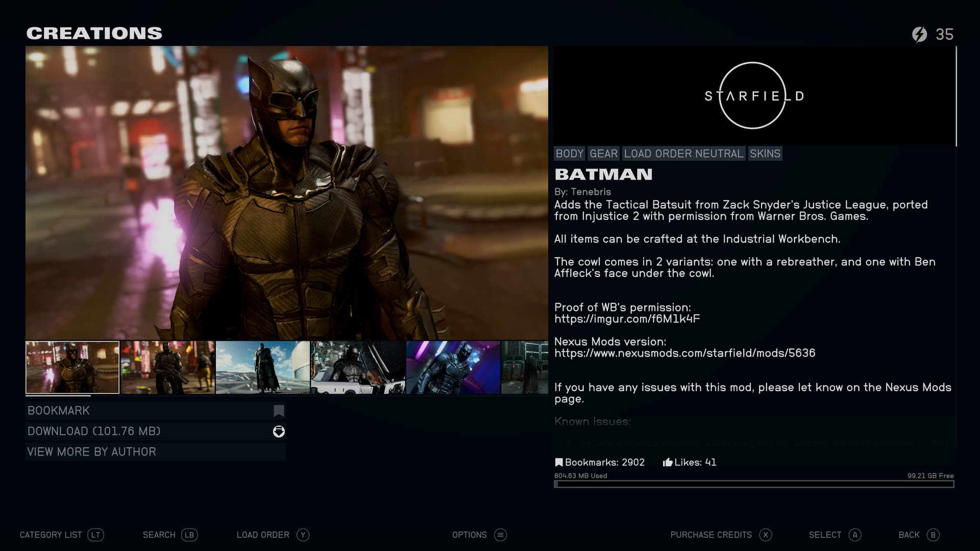Click the LT button icon for Category List
Screen dimensions: 980x551
click(x=95, y=535)
